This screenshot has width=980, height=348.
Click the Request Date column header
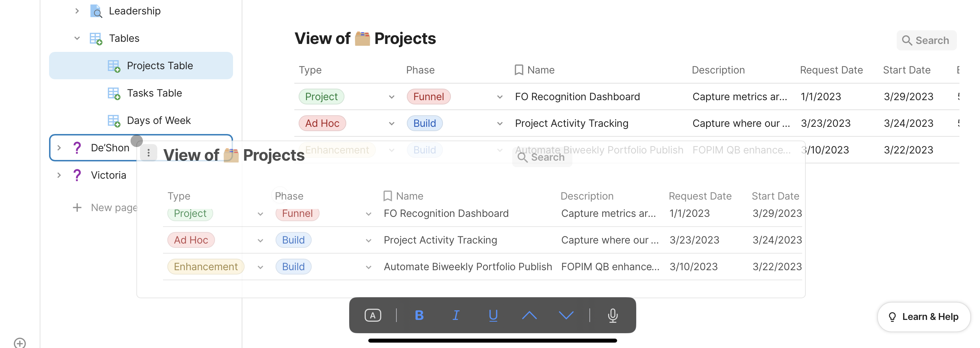[x=831, y=70]
